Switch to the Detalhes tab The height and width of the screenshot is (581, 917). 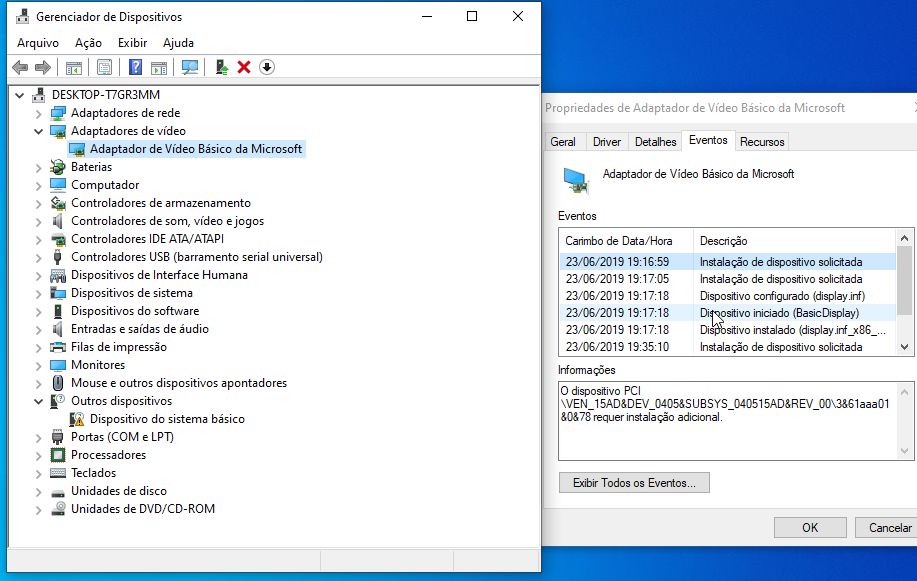[x=656, y=142]
